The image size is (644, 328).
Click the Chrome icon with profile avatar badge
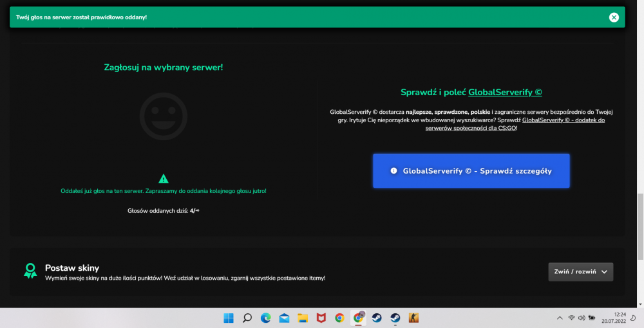click(x=358, y=318)
